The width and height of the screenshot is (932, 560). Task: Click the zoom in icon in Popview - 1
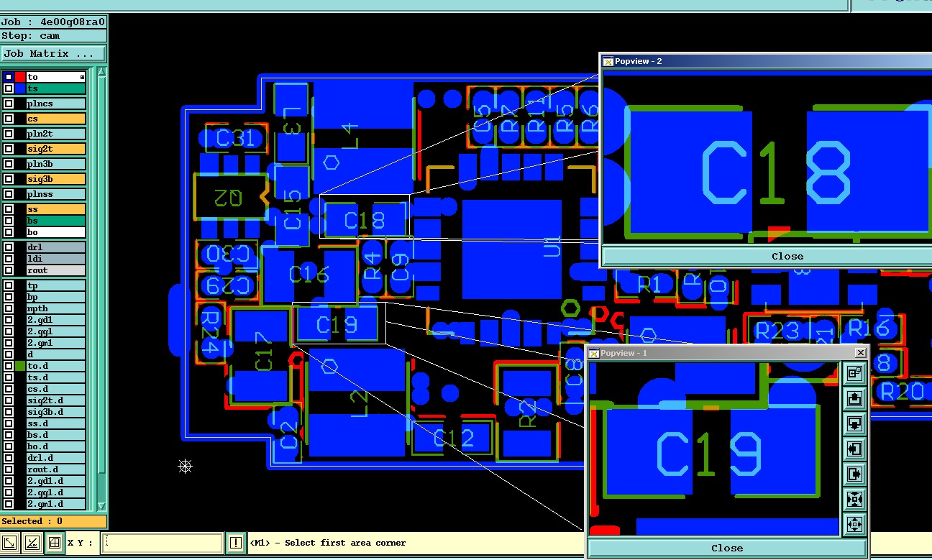(x=854, y=499)
